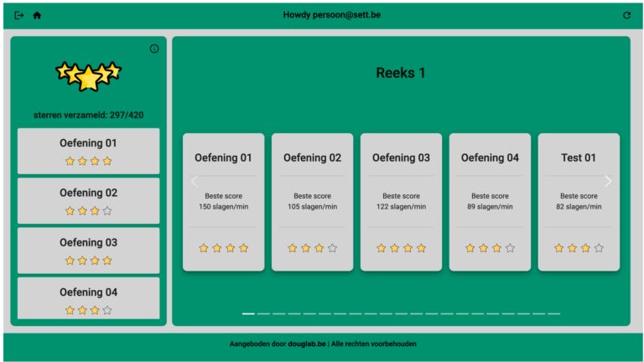Select the first carousel page indicator
This screenshot has width=644, height=362.
(248, 313)
